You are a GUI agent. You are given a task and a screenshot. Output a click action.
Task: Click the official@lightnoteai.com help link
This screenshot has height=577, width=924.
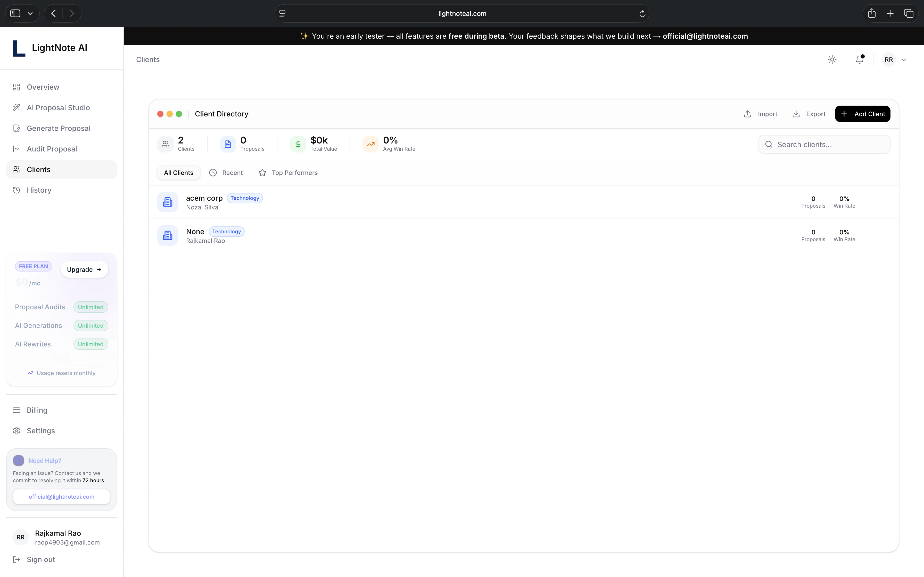click(x=61, y=496)
